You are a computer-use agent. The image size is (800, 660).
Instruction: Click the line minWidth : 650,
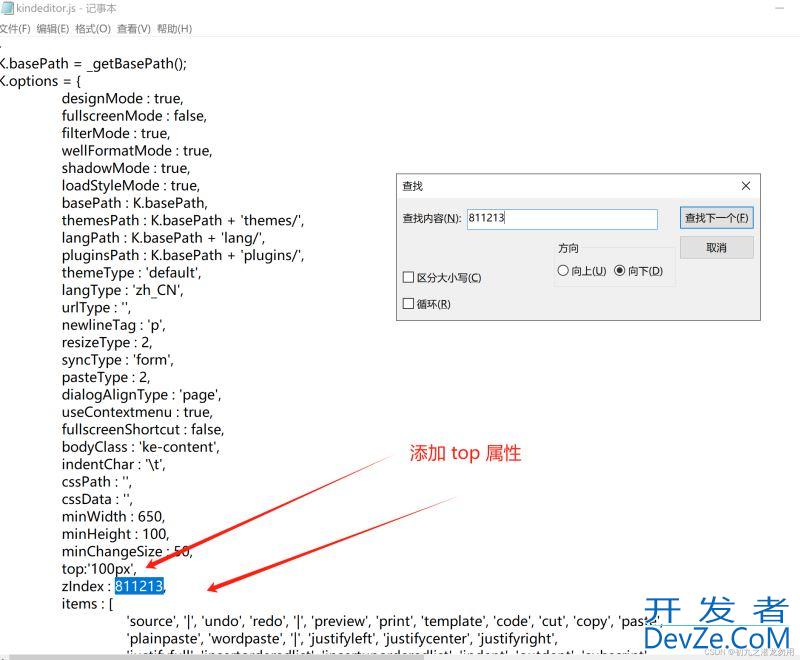pyautogui.click(x=113, y=516)
